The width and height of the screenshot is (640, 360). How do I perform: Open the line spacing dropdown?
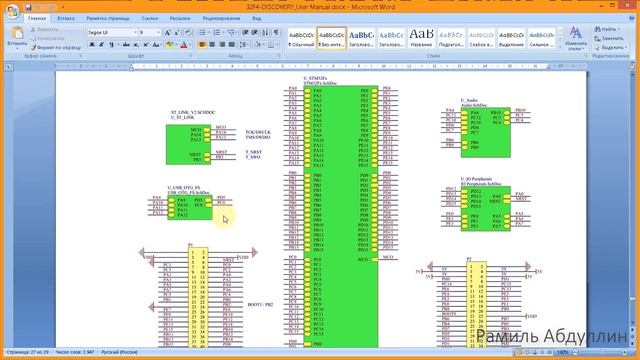pos(244,44)
